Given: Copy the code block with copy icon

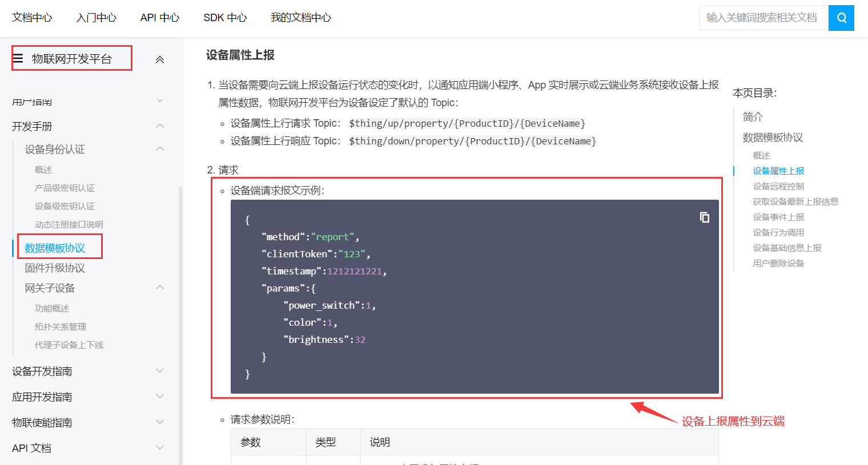Looking at the screenshot, I should pyautogui.click(x=705, y=217).
